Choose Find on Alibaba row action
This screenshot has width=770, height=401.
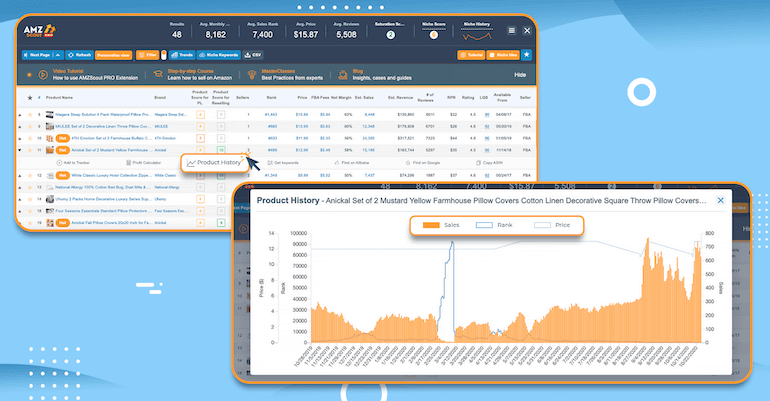coord(352,162)
